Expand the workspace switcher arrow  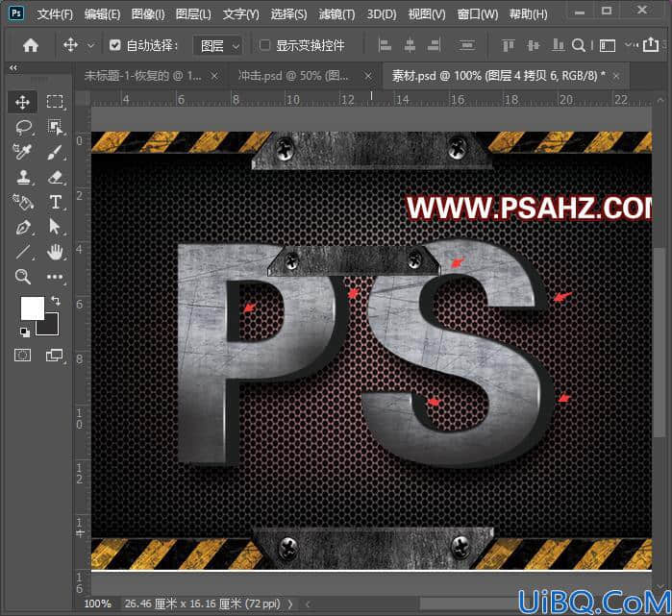[628, 44]
